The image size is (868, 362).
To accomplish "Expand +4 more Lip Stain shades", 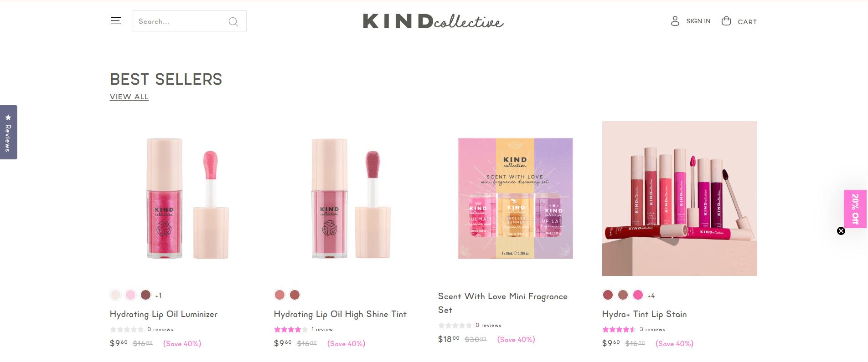I will coord(651,296).
